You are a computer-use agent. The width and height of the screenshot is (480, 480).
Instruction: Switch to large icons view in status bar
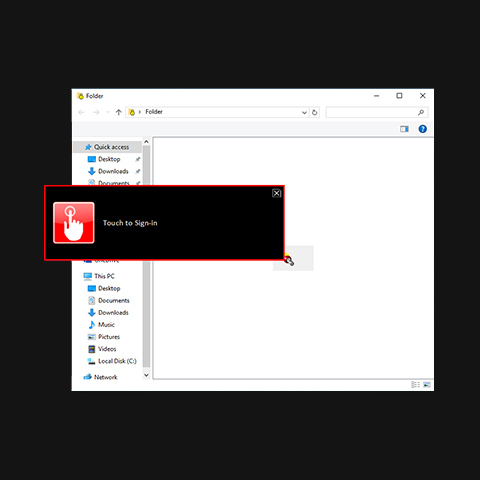tap(427, 385)
